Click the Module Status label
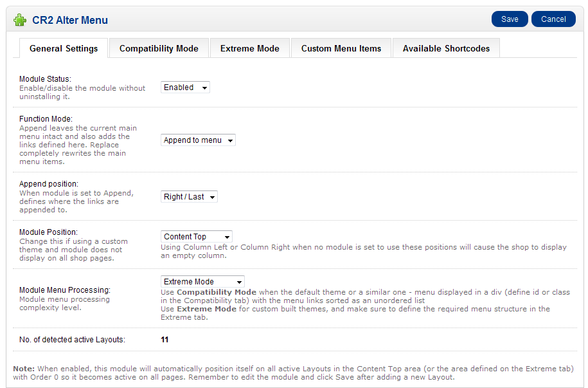The height and width of the screenshot is (388, 588). point(45,79)
